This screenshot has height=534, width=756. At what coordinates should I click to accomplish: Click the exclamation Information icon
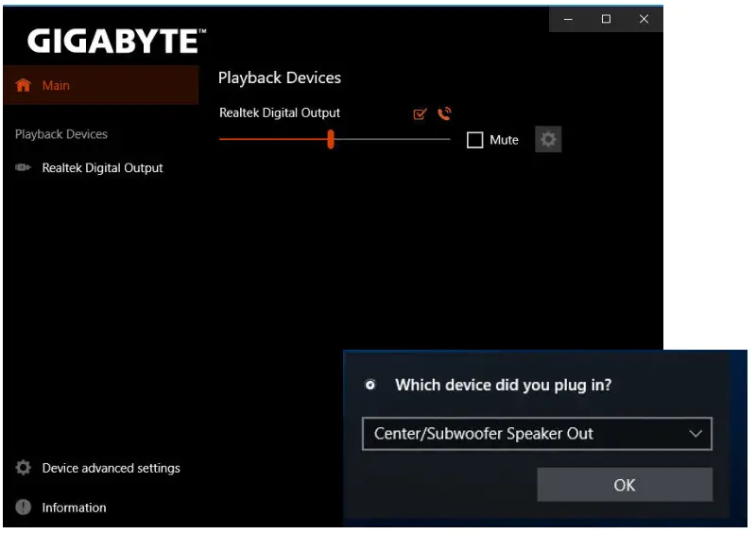tap(23, 507)
